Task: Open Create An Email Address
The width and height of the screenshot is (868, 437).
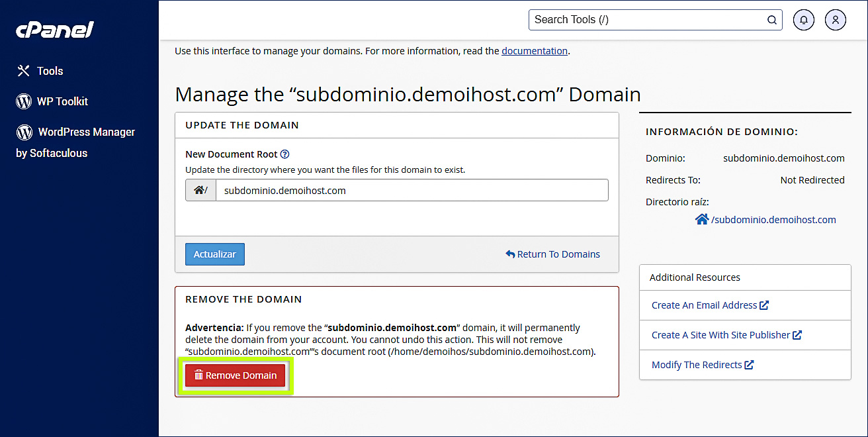Action: point(710,305)
